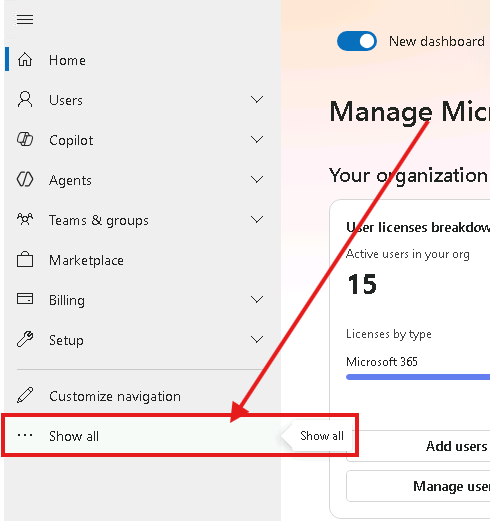Click Show all in the sidebar
The height and width of the screenshot is (521, 490).
click(x=143, y=436)
